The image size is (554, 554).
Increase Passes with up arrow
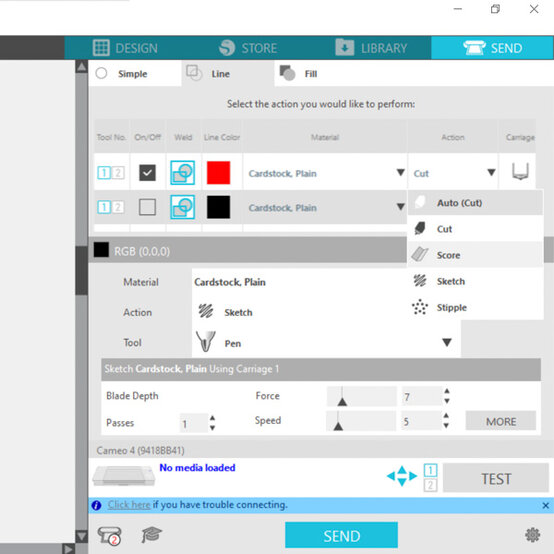pos(212,418)
